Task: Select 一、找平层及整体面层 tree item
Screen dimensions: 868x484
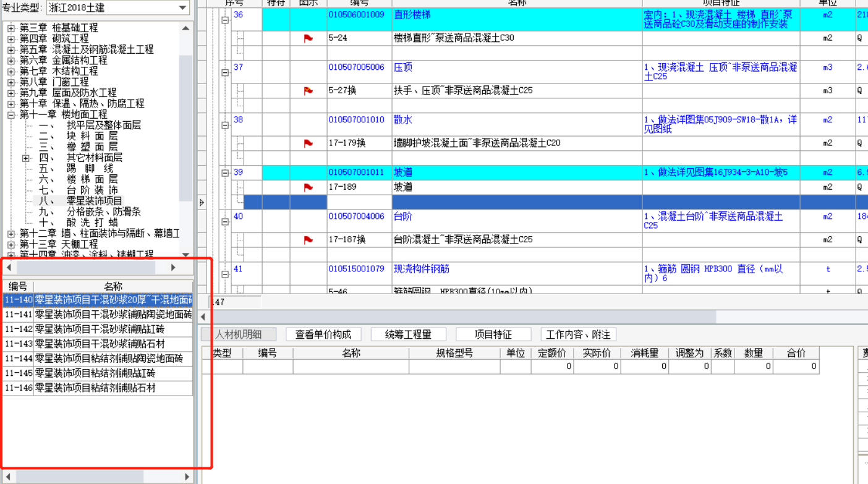Action: click(x=90, y=125)
